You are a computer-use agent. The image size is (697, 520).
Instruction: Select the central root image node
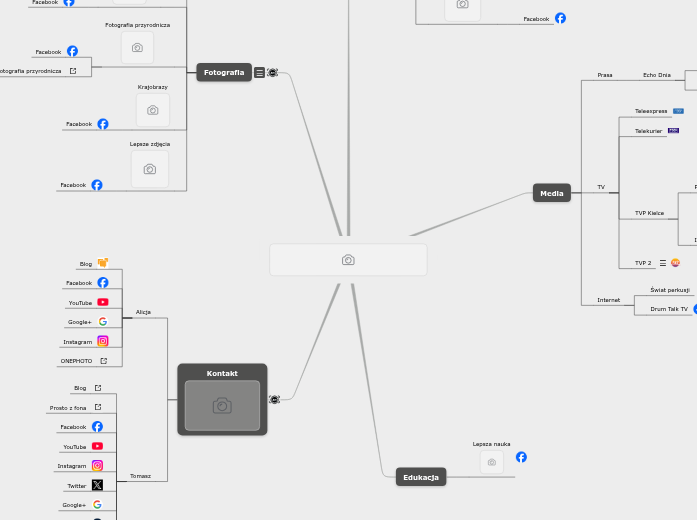348,260
